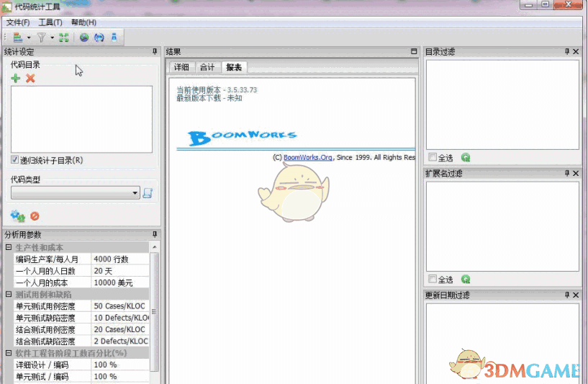
Task: Collapse the 软件工程各阶段工数百分比(%) group
Action: (x=8, y=353)
